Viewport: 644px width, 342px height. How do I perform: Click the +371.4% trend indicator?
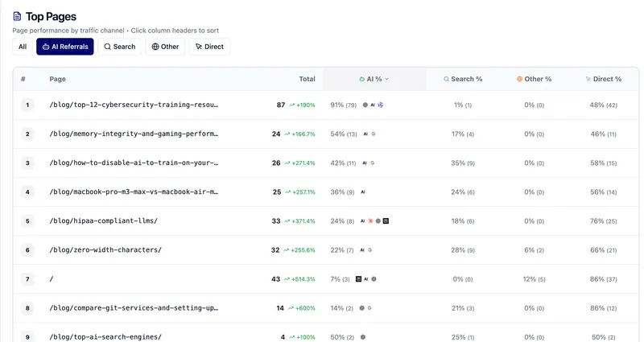coord(299,221)
